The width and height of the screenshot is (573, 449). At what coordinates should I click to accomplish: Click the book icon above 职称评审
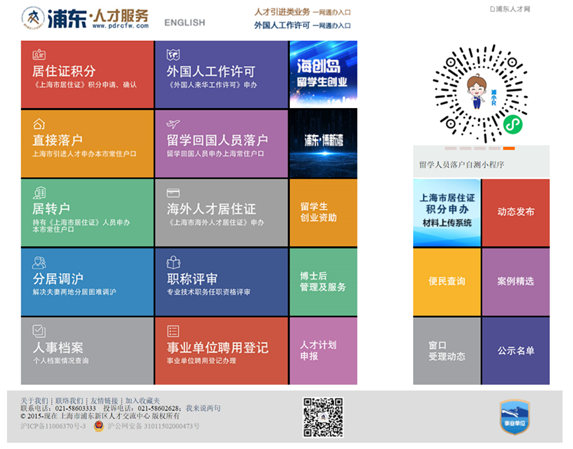click(x=173, y=262)
